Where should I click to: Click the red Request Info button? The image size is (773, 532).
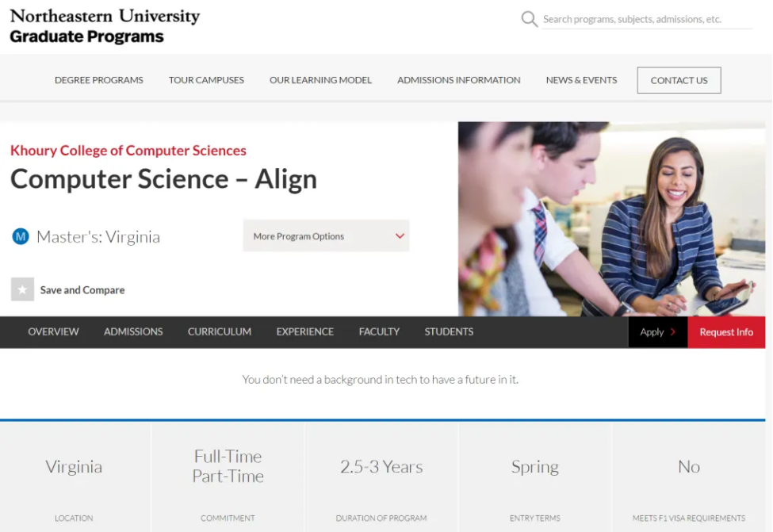coord(726,332)
